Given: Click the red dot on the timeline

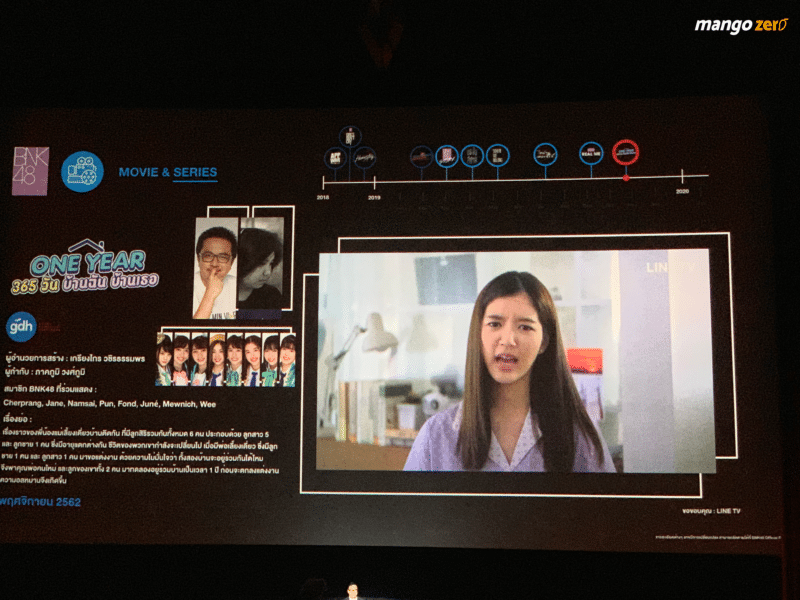Looking at the screenshot, I should [x=626, y=178].
